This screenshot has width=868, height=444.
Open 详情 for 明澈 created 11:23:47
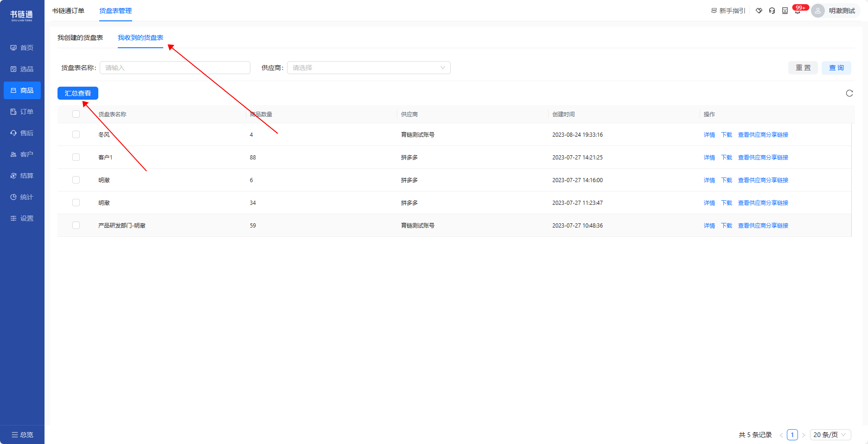click(709, 203)
